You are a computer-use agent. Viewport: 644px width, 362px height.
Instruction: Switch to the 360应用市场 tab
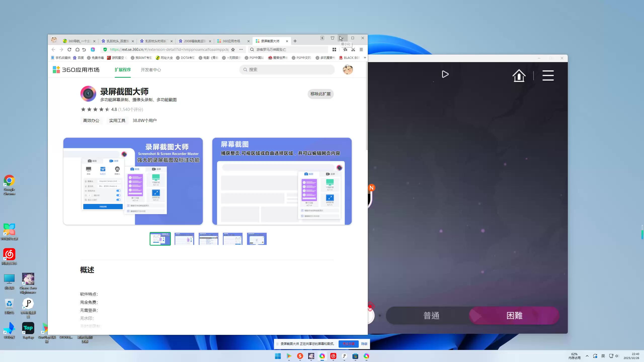click(231, 41)
